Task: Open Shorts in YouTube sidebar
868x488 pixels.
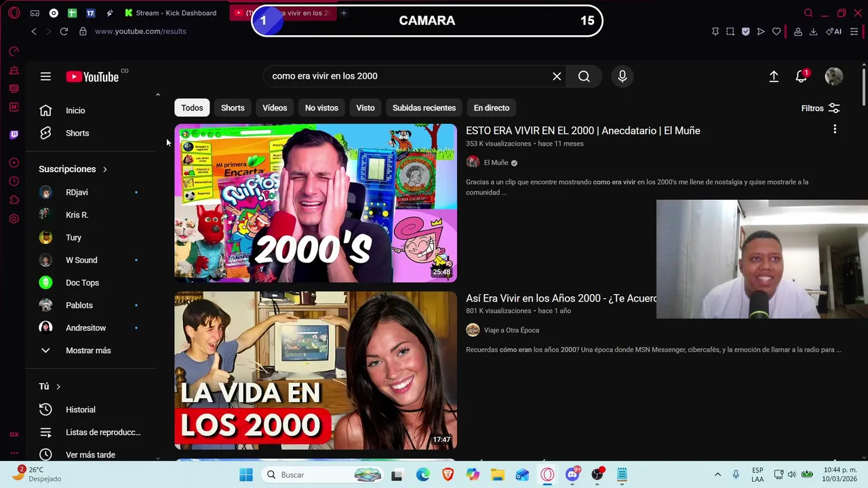Action: click(x=92, y=133)
